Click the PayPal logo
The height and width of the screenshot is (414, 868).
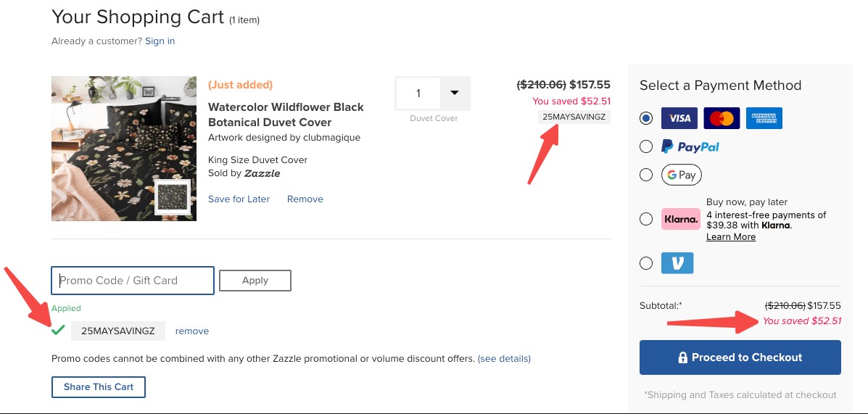click(690, 146)
